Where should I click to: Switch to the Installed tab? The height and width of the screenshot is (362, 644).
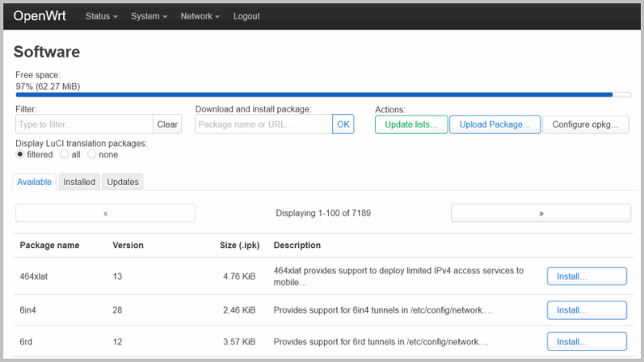[x=79, y=182]
